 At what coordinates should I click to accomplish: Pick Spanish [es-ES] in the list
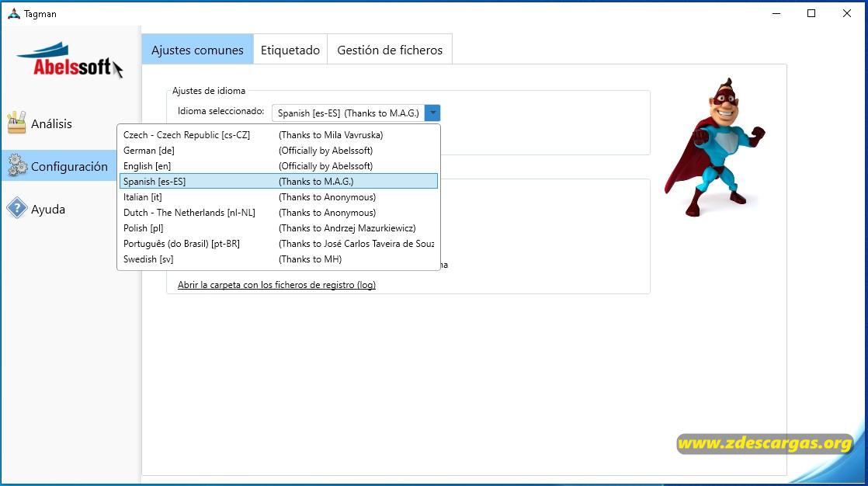(x=279, y=182)
